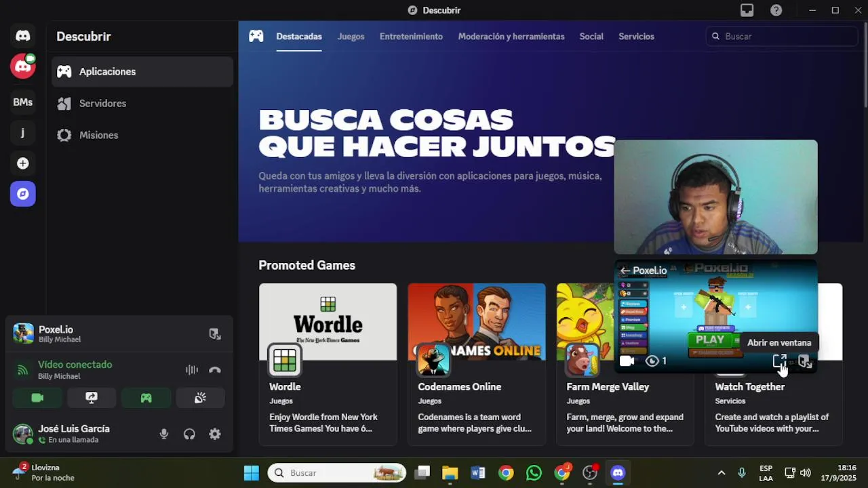The image size is (868, 488).
Task: Open Microsoft Word from the taskbar
Action: click(478, 472)
